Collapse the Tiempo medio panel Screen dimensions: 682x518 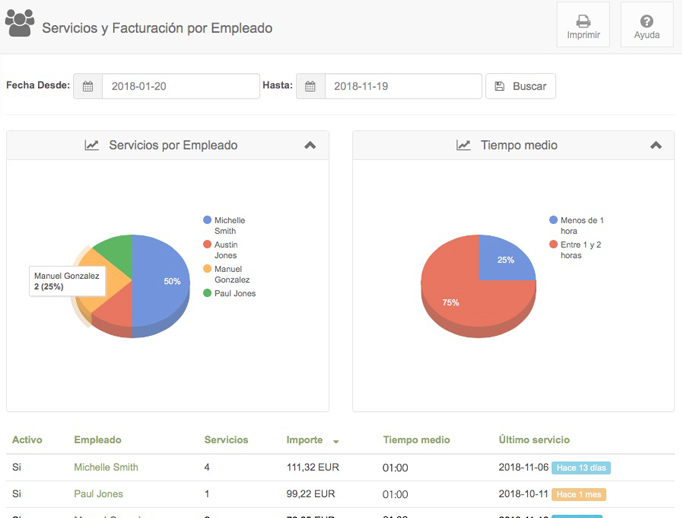tap(656, 146)
